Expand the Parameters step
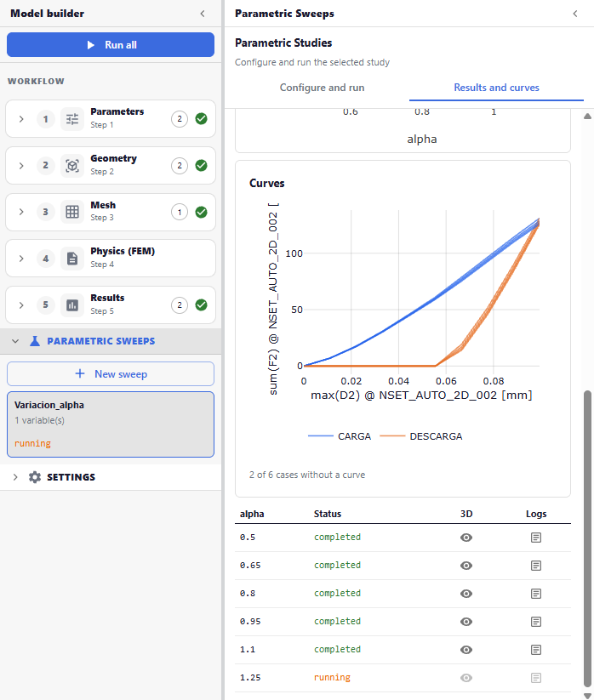Screen dimensions: 594x700 21,119
